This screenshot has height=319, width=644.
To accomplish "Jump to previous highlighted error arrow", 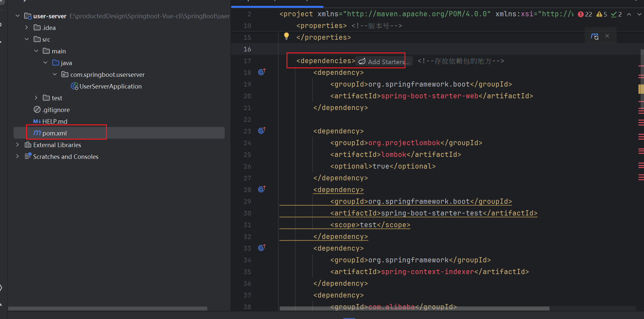I will tap(629, 14).
